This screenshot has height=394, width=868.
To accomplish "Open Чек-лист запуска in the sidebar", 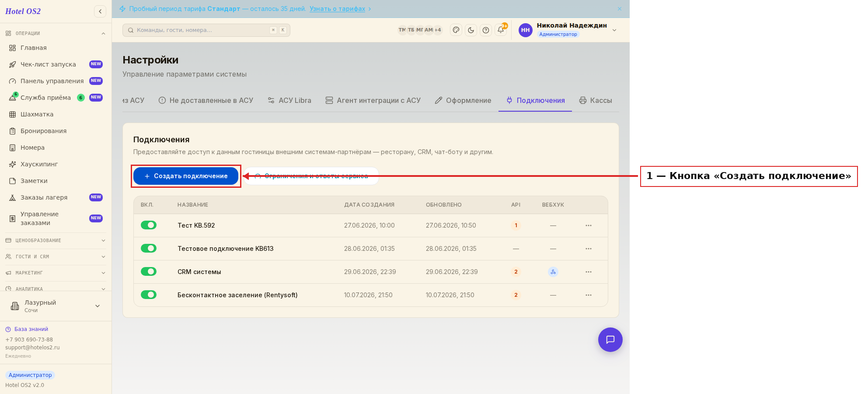I will click(56, 64).
